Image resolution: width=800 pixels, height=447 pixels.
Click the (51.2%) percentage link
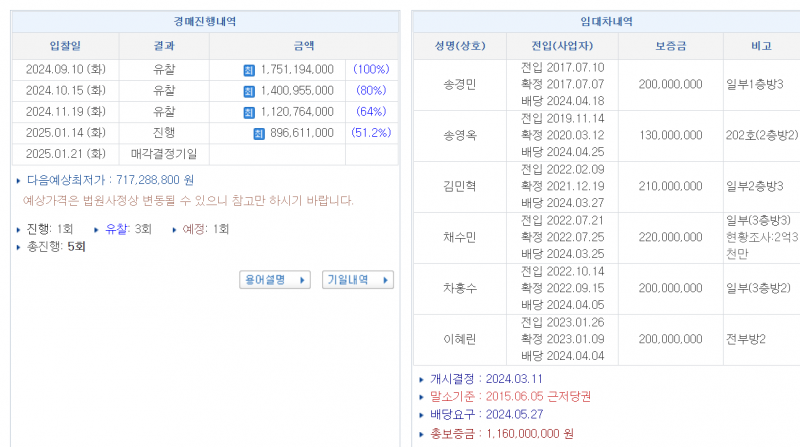[371, 133]
